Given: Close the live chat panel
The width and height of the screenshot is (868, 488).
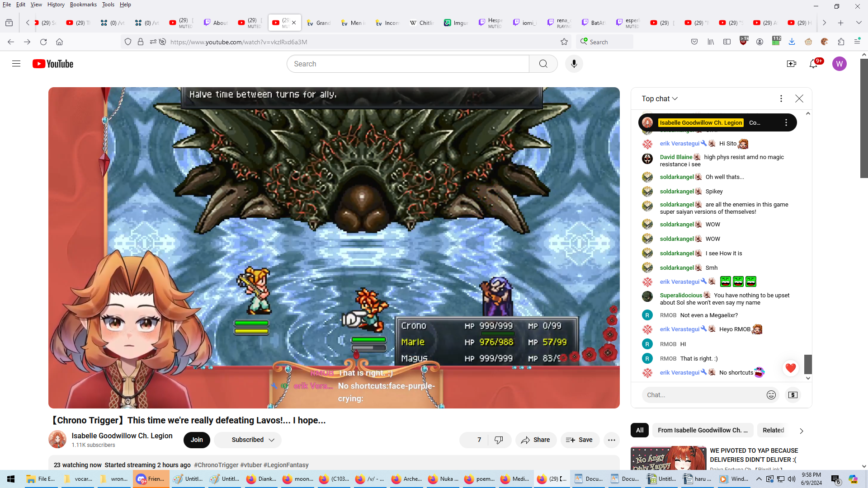Looking at the screenshot, I should [x=799, y=99].
